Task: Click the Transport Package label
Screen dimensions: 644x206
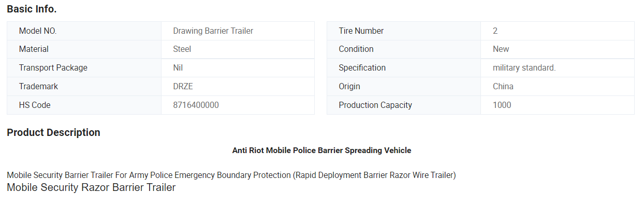Action: [53, 68]
